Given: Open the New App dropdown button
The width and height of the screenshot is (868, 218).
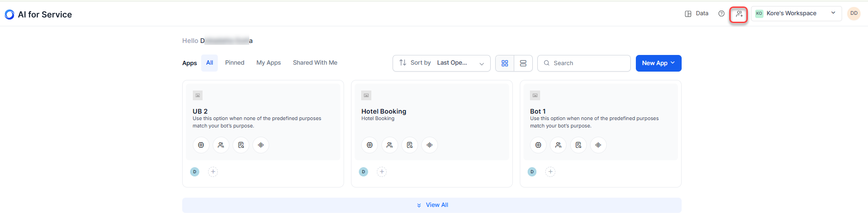Looking at the screenshot, I should [x=658, y=63].
